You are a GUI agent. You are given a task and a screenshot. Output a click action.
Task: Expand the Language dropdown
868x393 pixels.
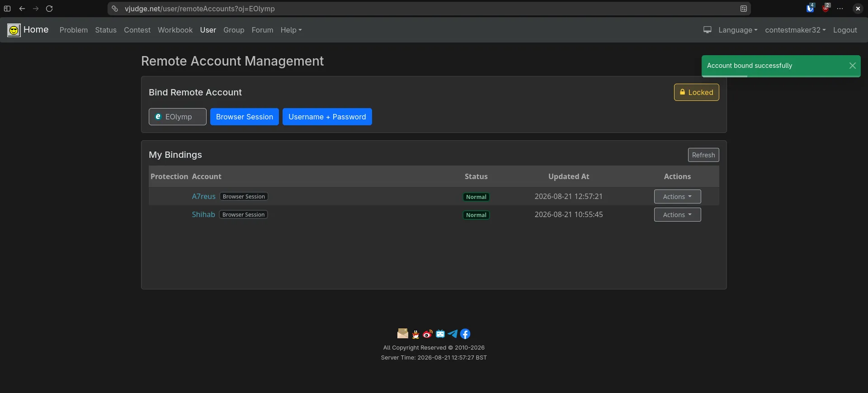pyautogui.click(x=738, y=30)
